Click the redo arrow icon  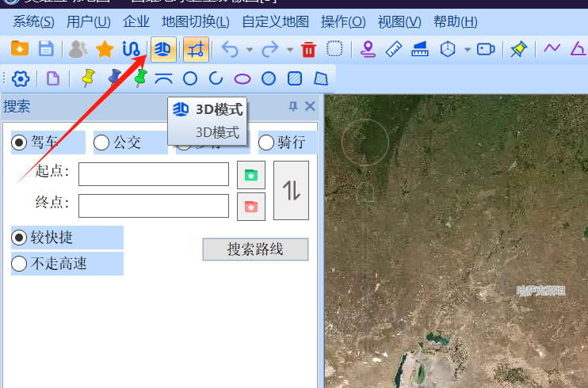[270, 49]
